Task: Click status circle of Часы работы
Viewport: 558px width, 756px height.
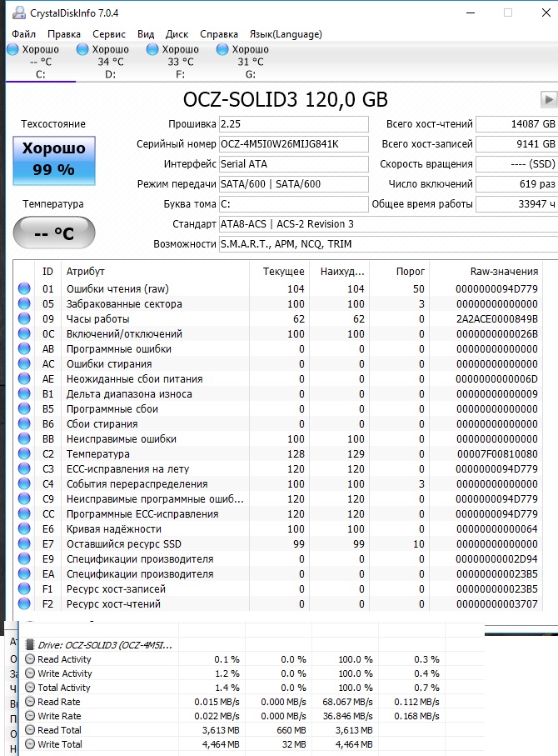Action: click(24, 318)
